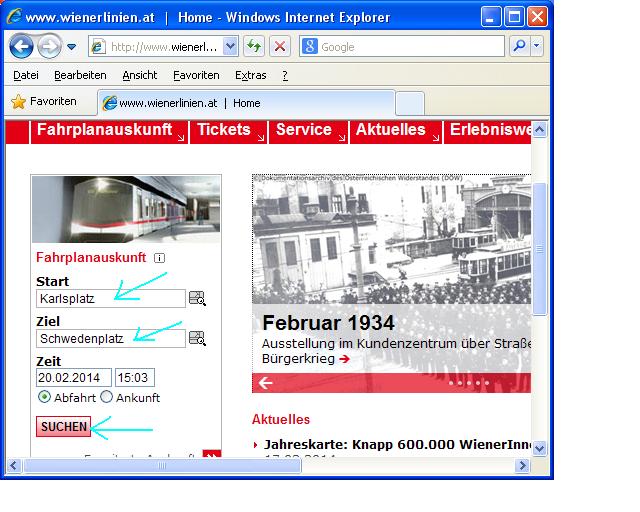
Task: Open the recent pages dropdown arrow
Action: pyautogui.click(x=72, y=47)
